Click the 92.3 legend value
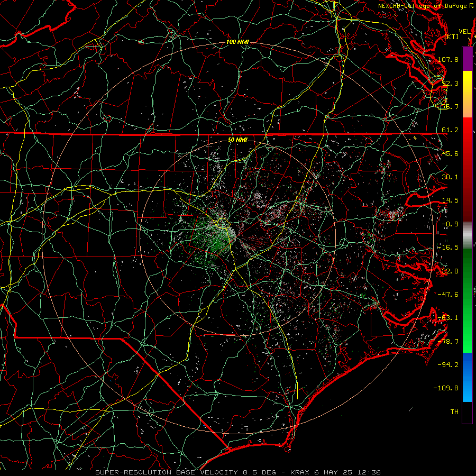Viewport: 476px width, 476px height. click(450, 83)
